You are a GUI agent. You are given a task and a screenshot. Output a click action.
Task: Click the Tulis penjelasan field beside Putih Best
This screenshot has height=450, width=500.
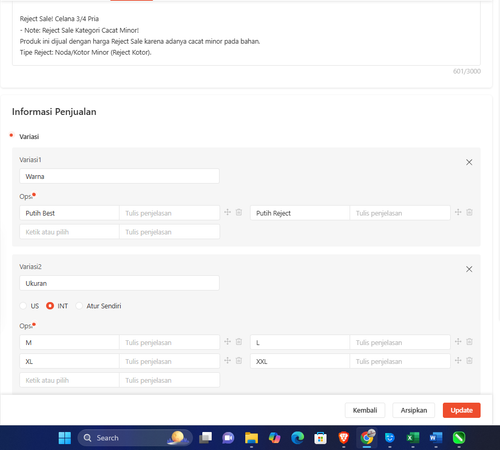click(x=169, y=213)
